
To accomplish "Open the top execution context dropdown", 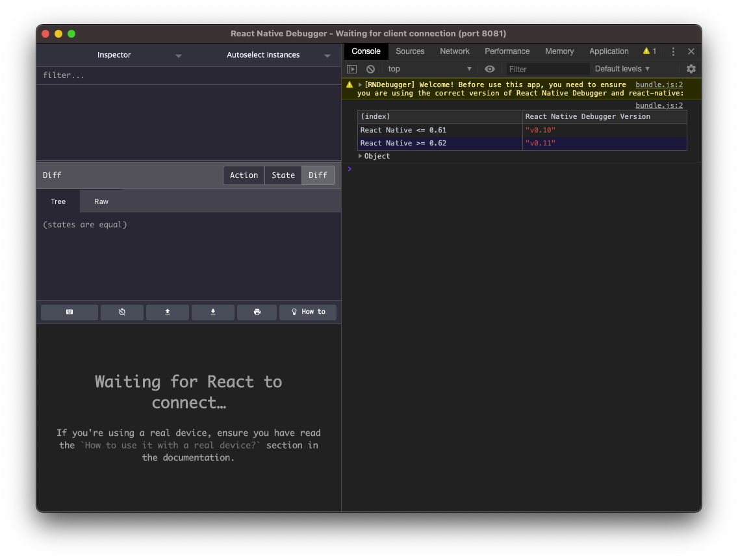I will (429, 69).
